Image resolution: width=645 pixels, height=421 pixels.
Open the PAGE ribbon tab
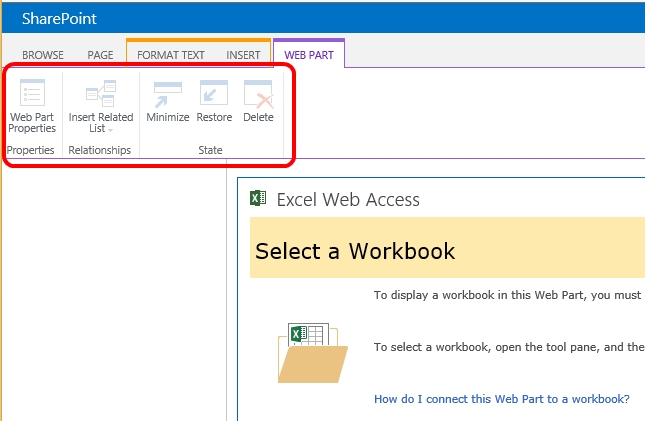(x=100, y=55)
